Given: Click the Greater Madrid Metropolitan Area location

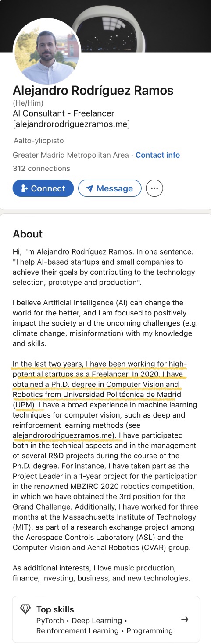Looking at the screenshot, I should [71, 155].
